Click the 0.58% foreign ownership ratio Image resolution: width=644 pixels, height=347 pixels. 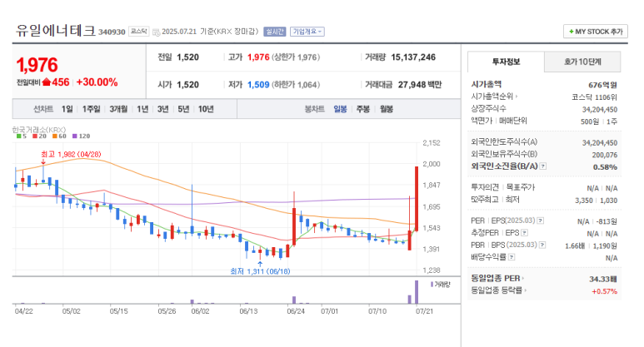[605, 167]
